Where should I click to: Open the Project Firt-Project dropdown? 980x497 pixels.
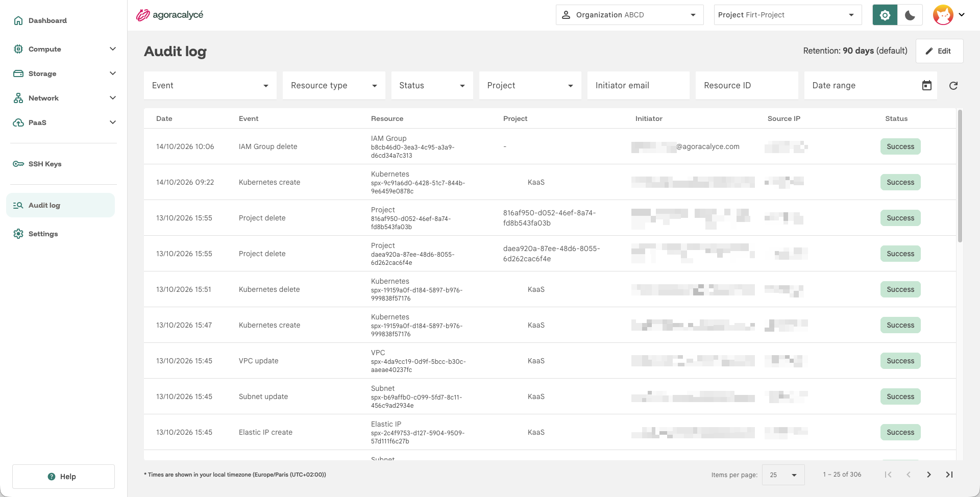(788, 15)
